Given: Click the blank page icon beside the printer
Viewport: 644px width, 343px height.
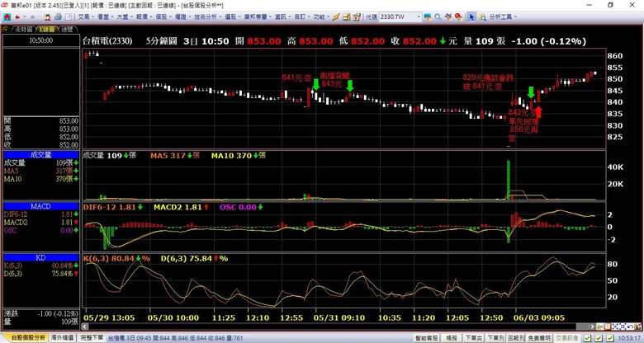Looking at the screenshot, I should coord(69,16).
